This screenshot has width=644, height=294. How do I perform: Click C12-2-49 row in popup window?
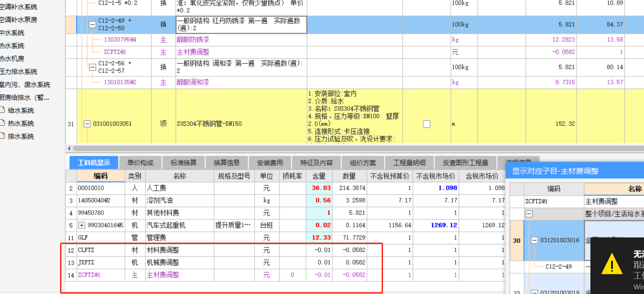click(558, 267)
